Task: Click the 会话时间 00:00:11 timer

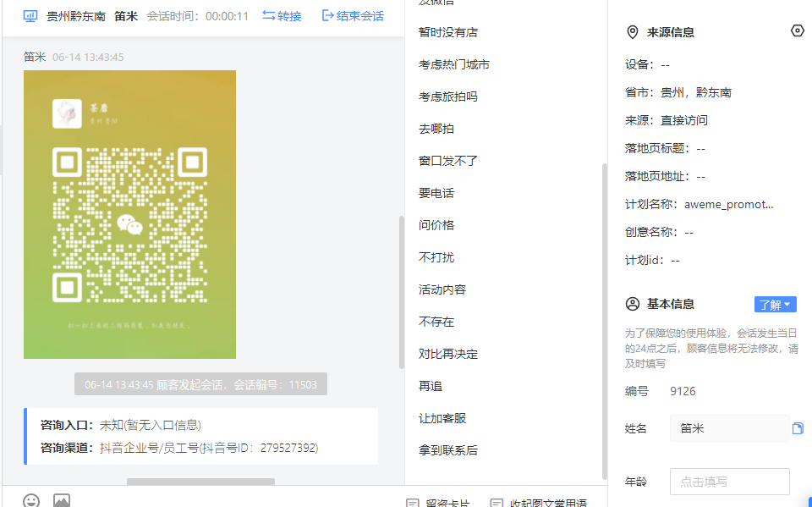Action: point(197,16)
